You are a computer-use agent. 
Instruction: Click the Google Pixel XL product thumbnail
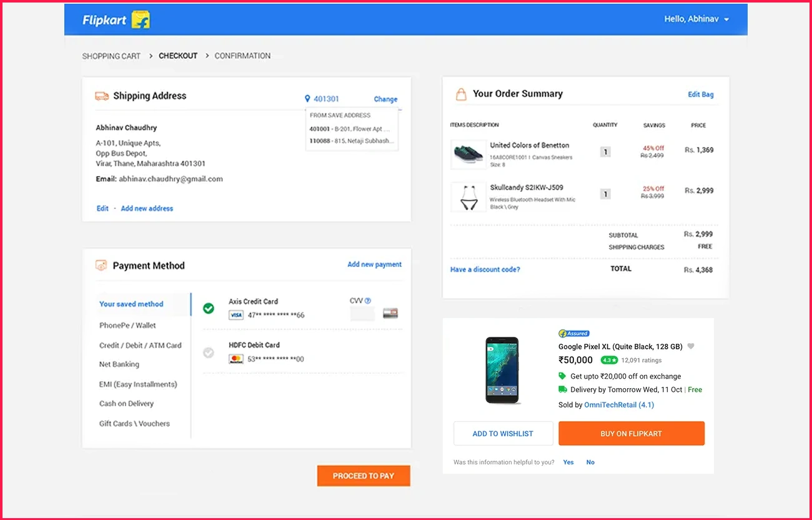[502, 371]
